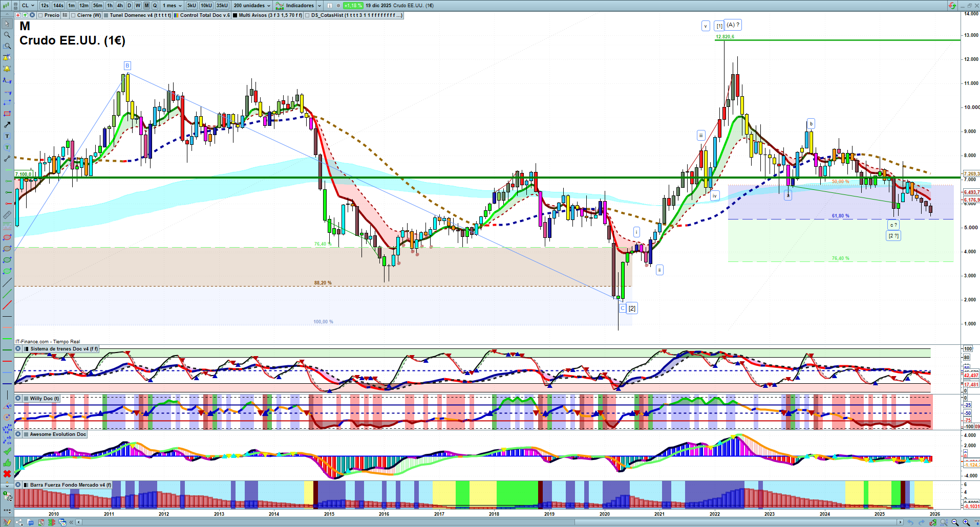Pick the segment line drawing tool
This screenshot has height=527, width=980.
tap(7, 159)
